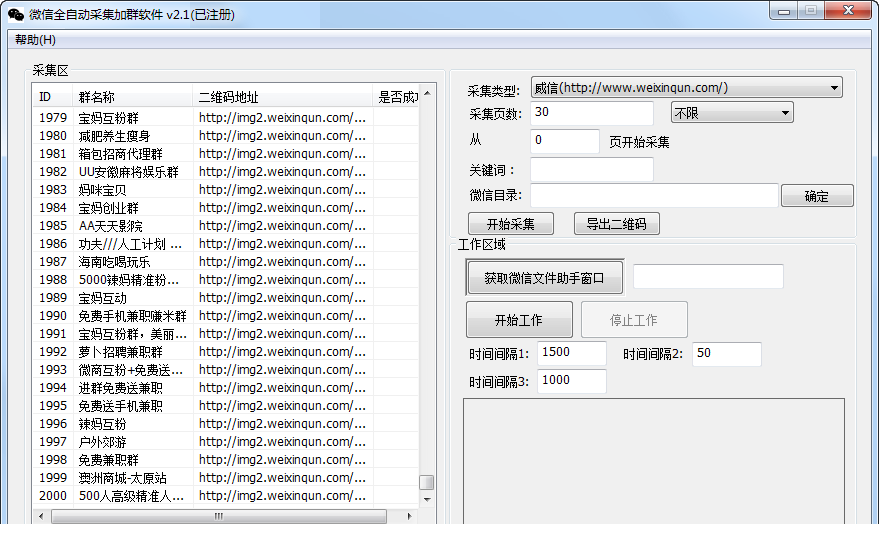Select row 1988 5000辣妈精准粉

[x=225, y=280]
